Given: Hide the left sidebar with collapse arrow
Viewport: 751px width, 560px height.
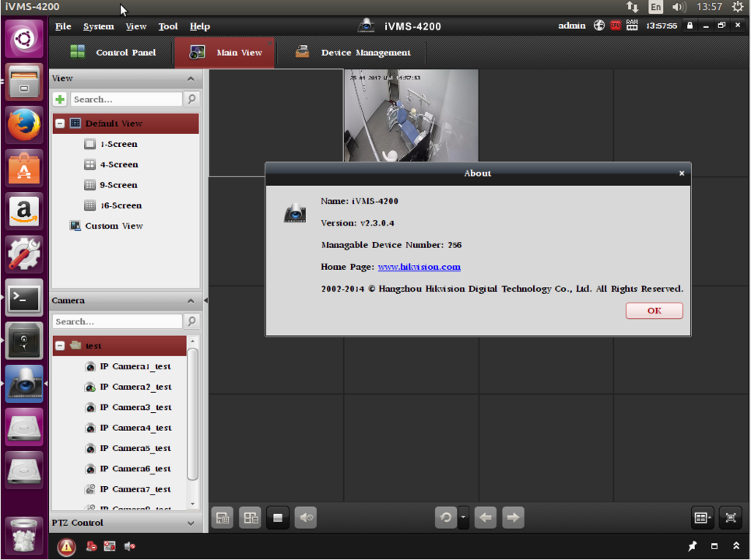Looking at the screenshot, I should pos(205,300).
